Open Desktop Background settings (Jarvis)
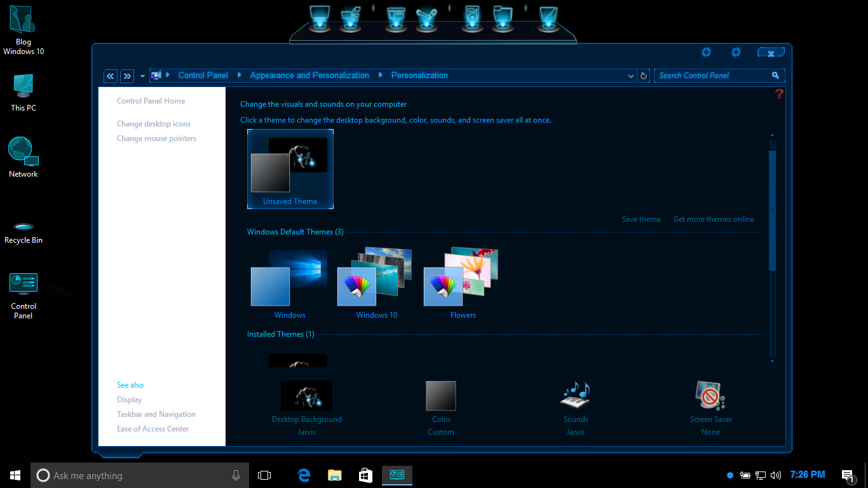The height and width of the screenshot is (488, 868). (x=307, y=408)
